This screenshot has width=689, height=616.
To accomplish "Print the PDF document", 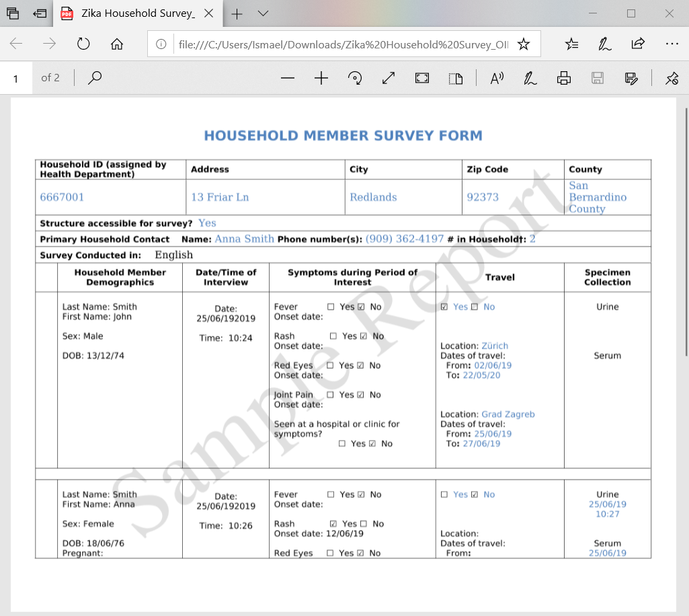I will (x=564, y=79).
